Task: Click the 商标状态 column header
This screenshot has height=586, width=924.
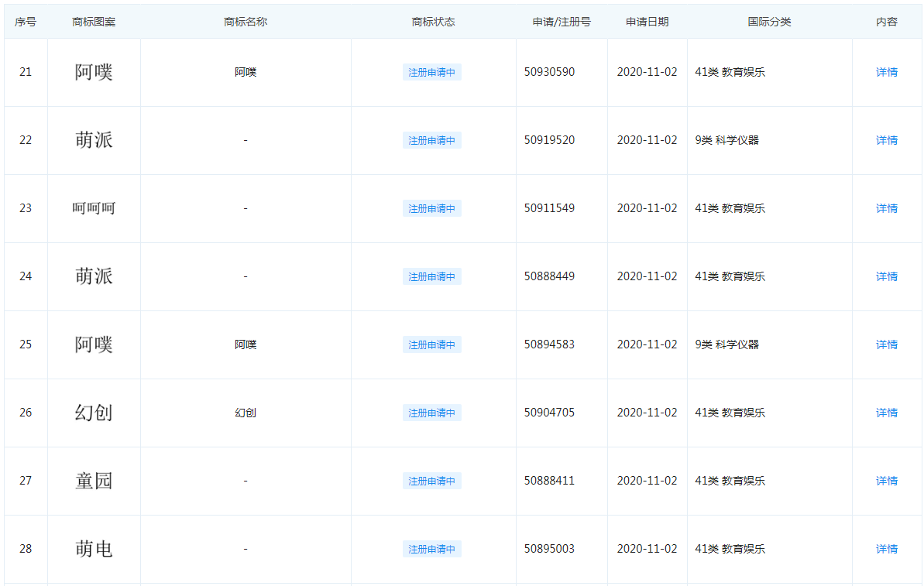Action: pos(433,22)
